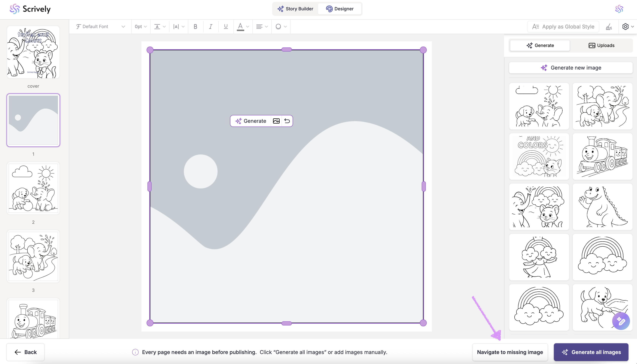Viewport: 637px width, 364px height.
Task: Choose the dinosaur image from gallery
Action: pos(603,207)
